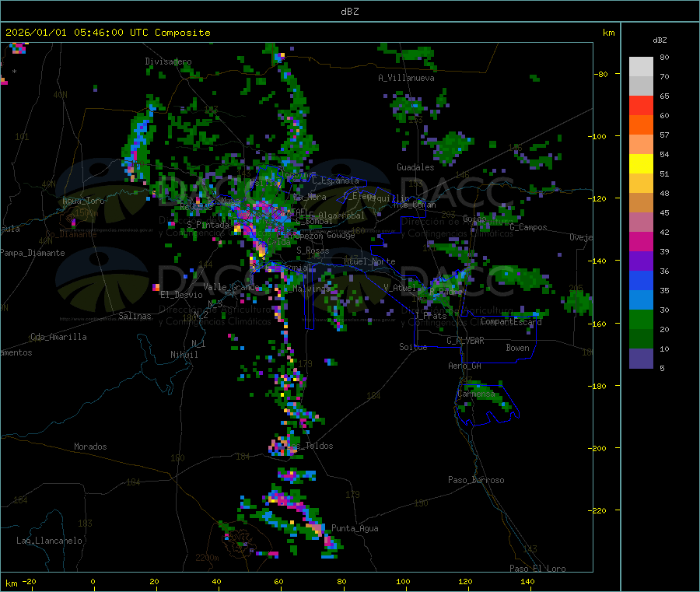The height and width of the screenshot is (592, 700).
Task: Click the 60 km horizontal axis tick
Action: (278, 581)
